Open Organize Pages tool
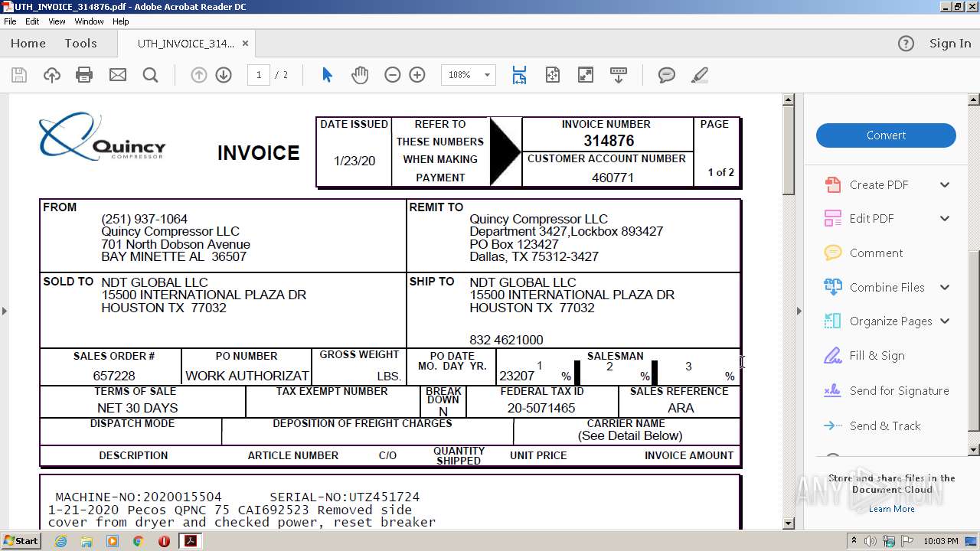This screenshot has height=551, width=980. (x=890, y=321)
